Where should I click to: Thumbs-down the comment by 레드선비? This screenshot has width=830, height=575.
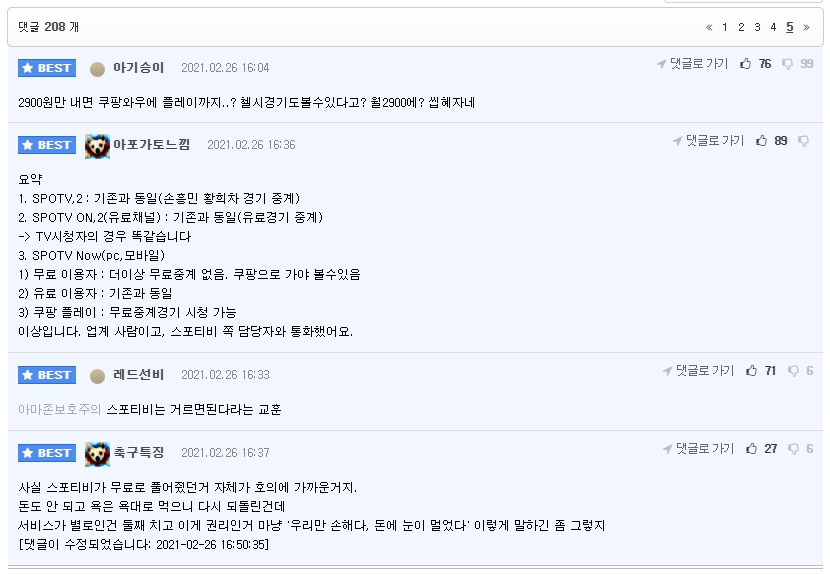coord(793,371)
